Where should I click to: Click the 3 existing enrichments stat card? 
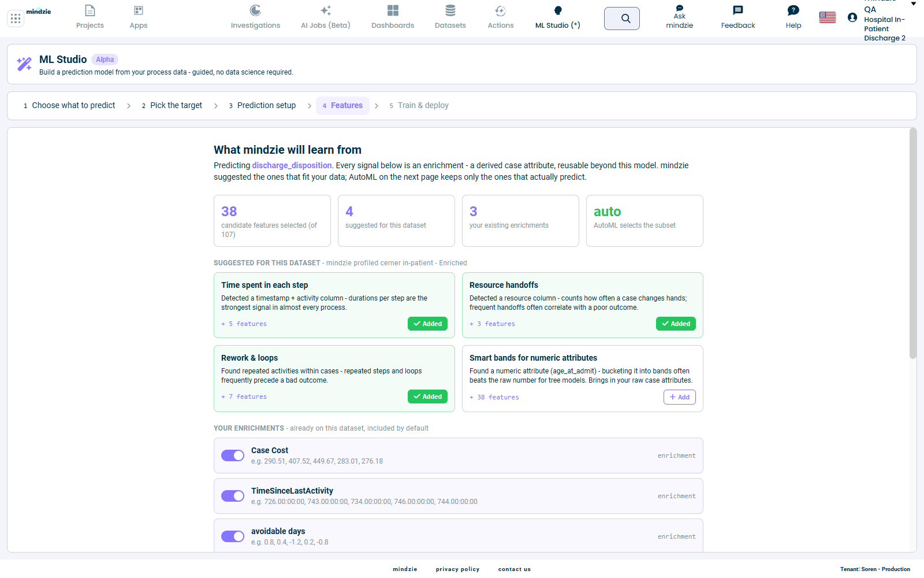(x=520, y=221)
